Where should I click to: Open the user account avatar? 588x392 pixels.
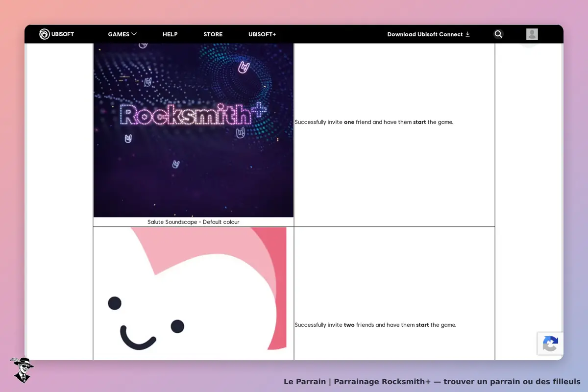coord(532,34)
